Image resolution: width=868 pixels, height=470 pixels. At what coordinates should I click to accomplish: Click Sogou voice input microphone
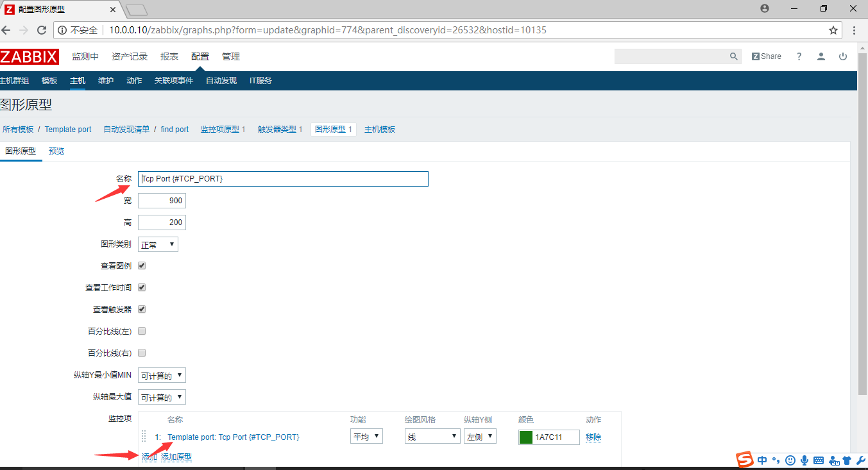804,460
